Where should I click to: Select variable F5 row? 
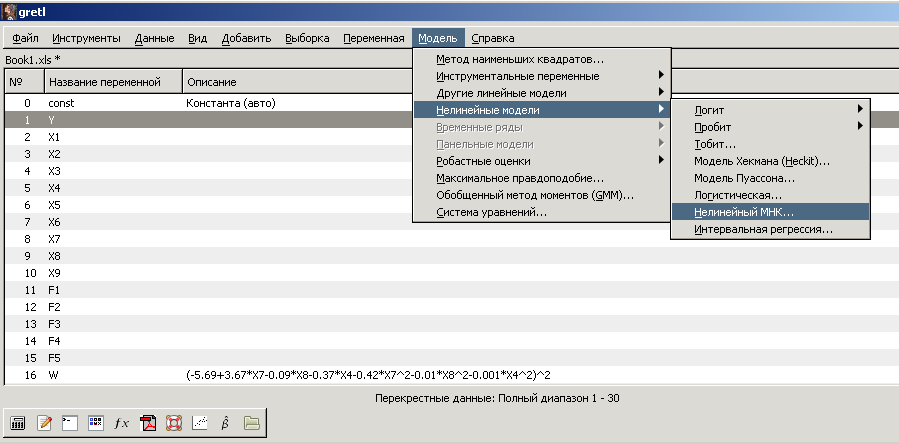451,358
